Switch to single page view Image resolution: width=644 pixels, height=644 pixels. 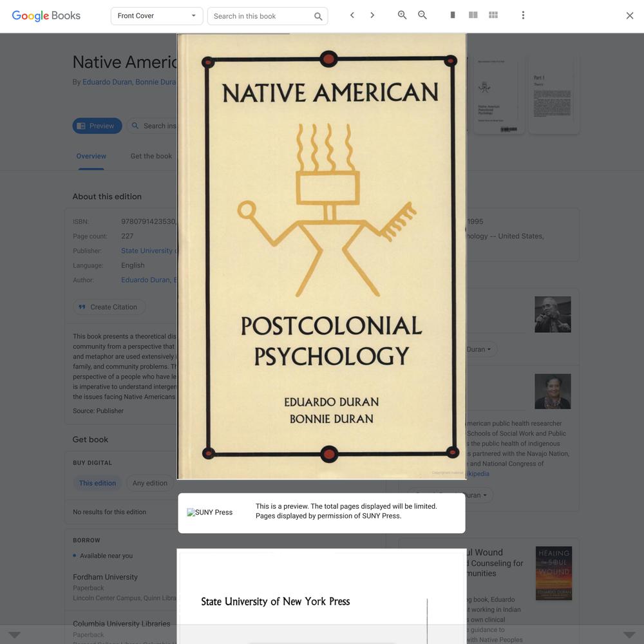(453, 15)
